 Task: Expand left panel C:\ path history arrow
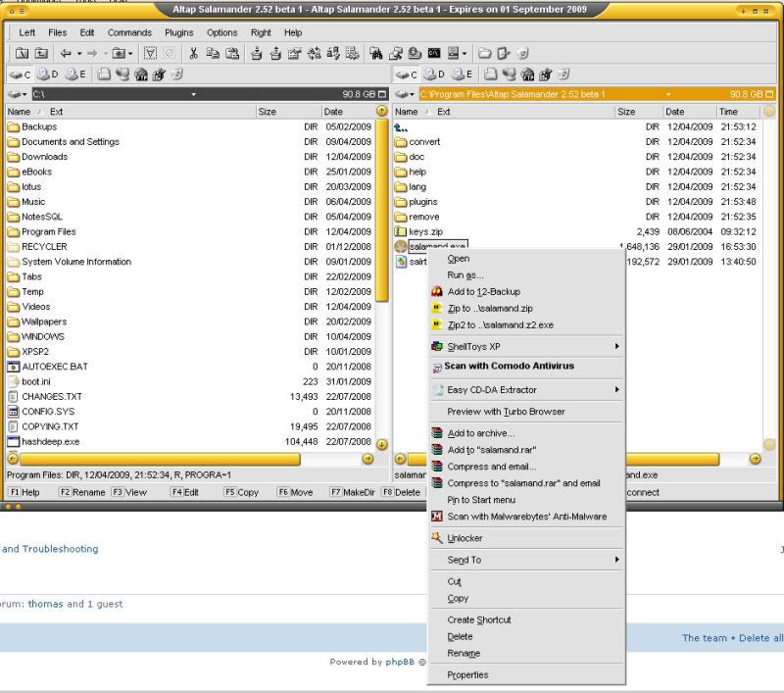click(193, 94)
